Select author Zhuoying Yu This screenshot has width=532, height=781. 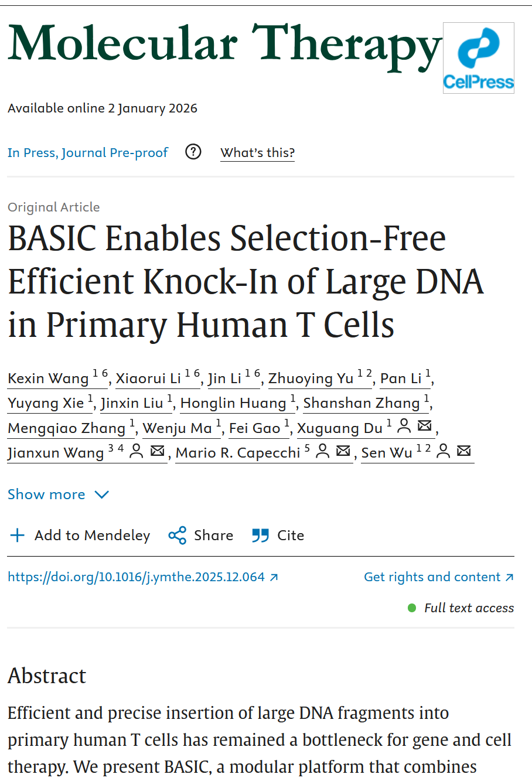click(x=311, y=378)
